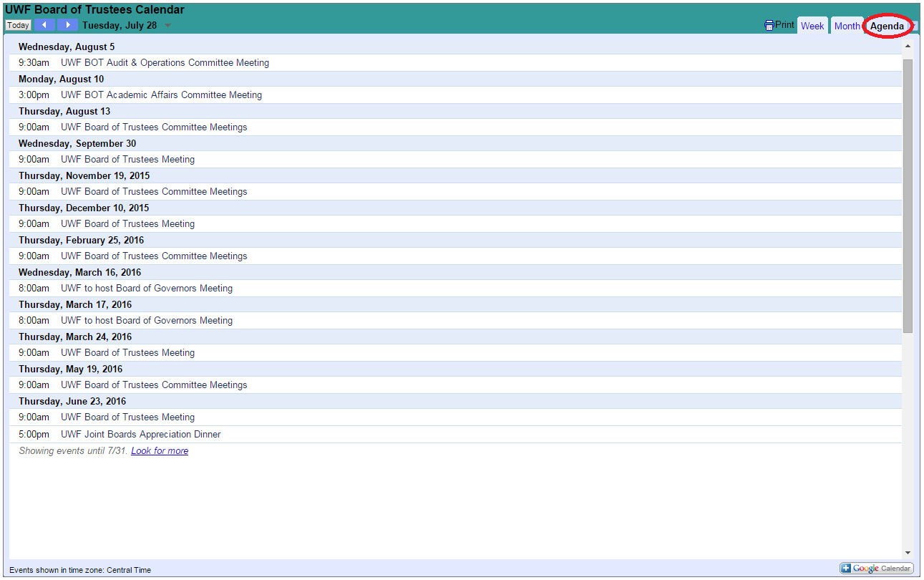Open date picker arrow beside Tuesday, July 28
Screen dimensions: 924x580
click(167, 26)
